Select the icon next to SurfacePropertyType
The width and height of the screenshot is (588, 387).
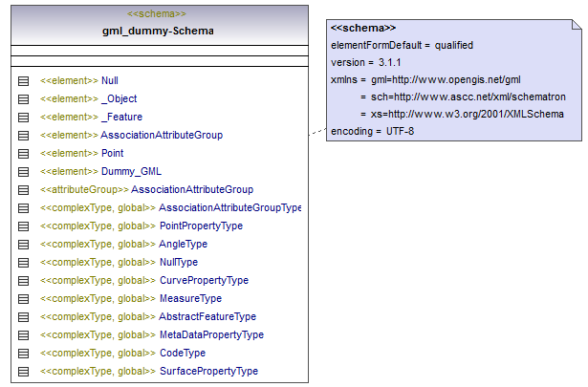24,372
